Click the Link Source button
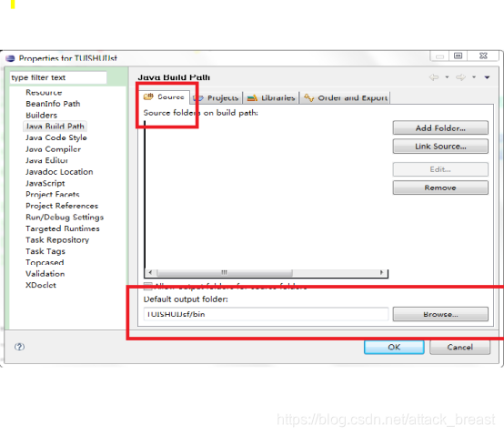Viewport: 504px width, 436px height. coord(440,147)
